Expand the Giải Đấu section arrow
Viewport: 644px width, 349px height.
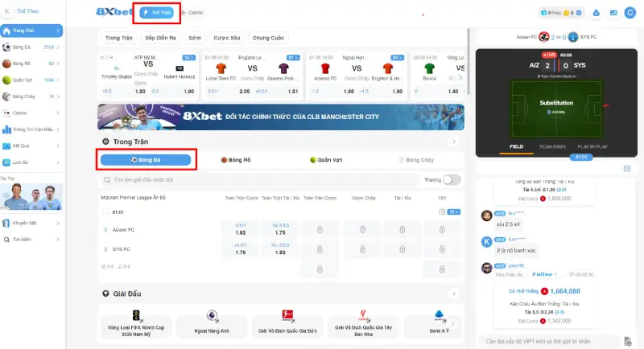[x=454, y=294]
